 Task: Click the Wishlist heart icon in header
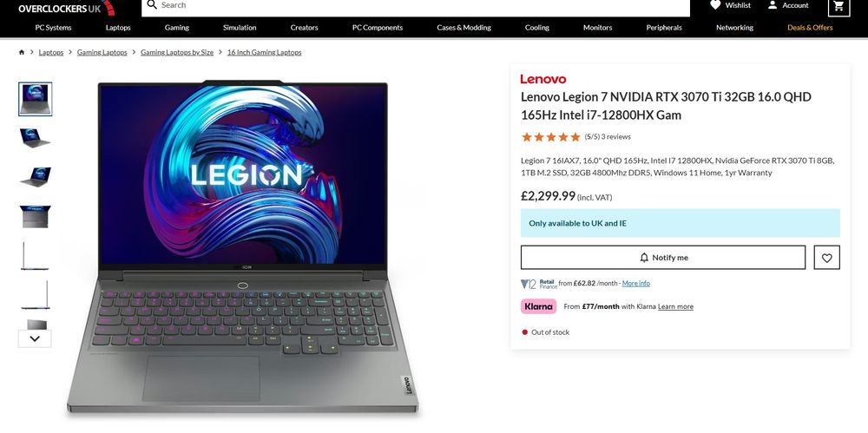pos(715,5)
